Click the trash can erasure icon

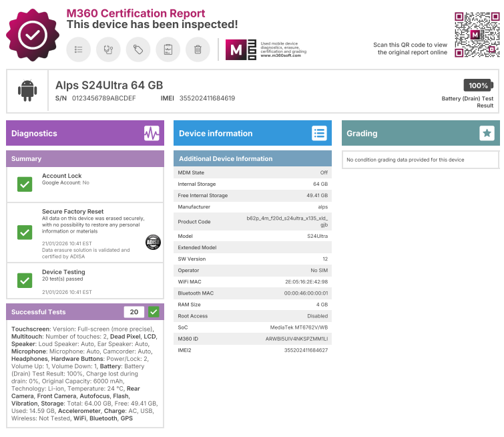(x=198, y=49)
